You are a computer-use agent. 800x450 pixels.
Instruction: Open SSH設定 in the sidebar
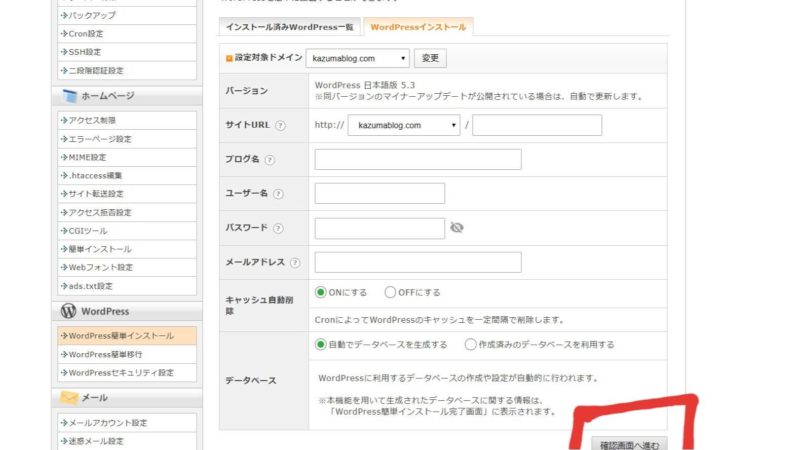click(127, 52)
